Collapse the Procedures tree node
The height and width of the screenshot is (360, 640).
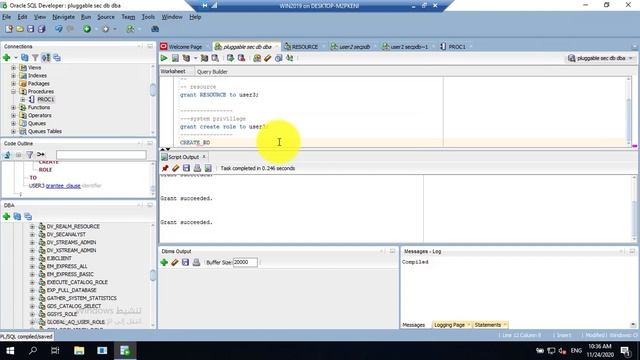pos(13,91)
